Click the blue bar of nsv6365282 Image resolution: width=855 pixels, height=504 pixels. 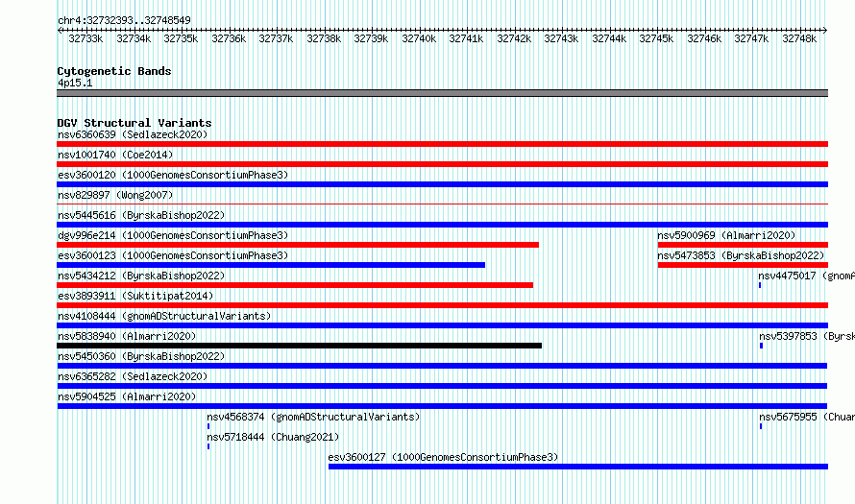[x=442, y=386]
